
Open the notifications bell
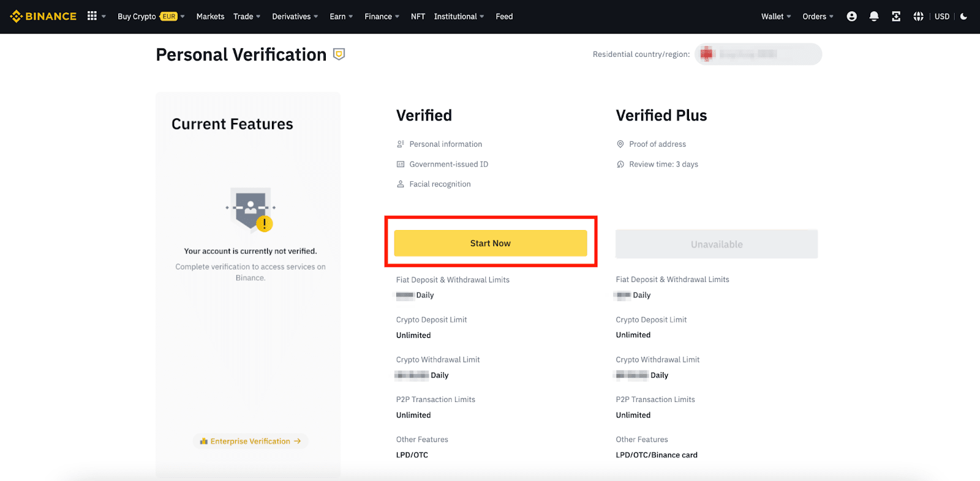click(874, 17)
